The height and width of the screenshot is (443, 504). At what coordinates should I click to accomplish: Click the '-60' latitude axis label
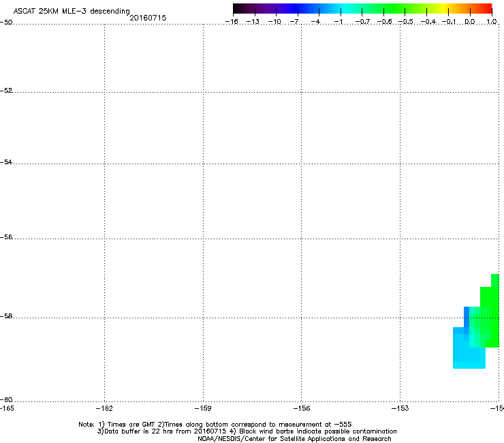click(x=6, y=400)
